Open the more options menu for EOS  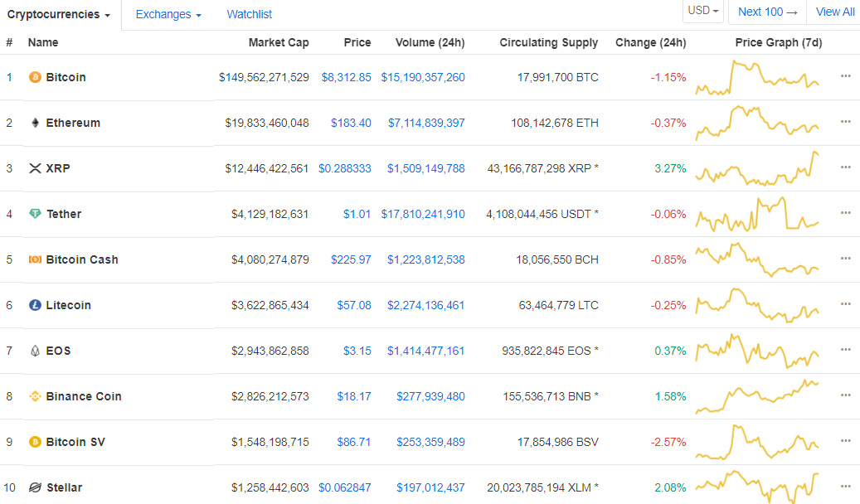click(845, 349)
